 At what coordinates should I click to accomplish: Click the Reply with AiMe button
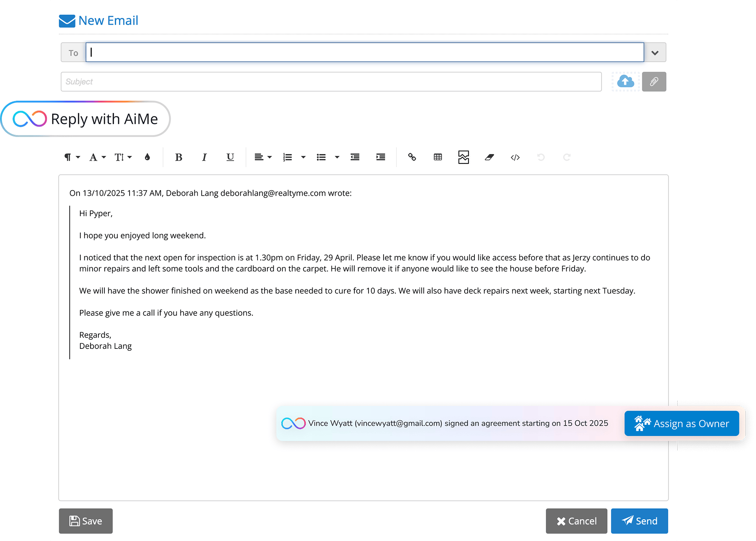(86, 119)
